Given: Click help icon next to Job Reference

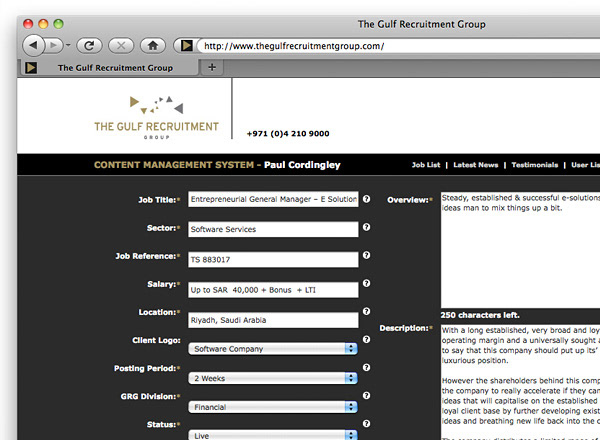Looking at the screenshot, I should pyautogui.click(x=366, y=255).
